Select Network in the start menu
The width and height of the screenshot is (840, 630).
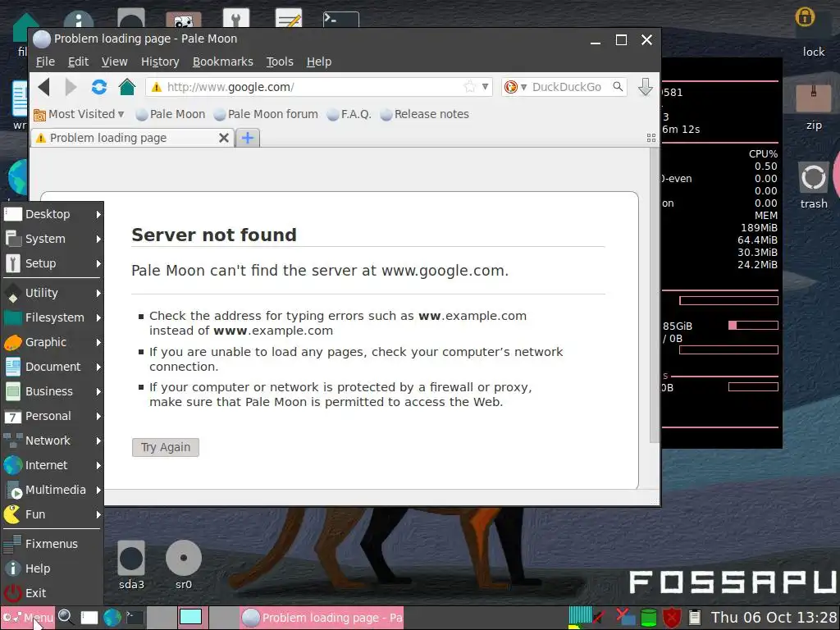click(x=52, y=441)
